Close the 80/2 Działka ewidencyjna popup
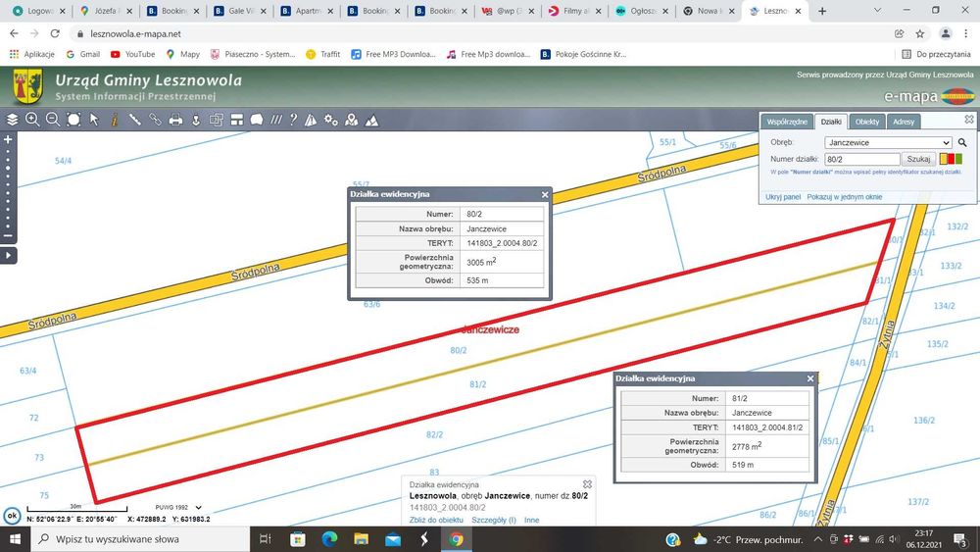Viewport: 980px width, 552px height. tap(545, 194)
